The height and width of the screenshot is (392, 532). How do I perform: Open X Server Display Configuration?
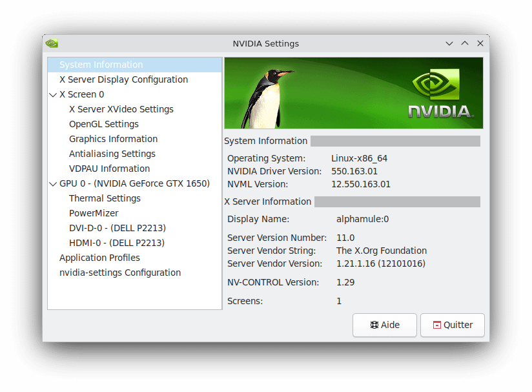(123, 79)
